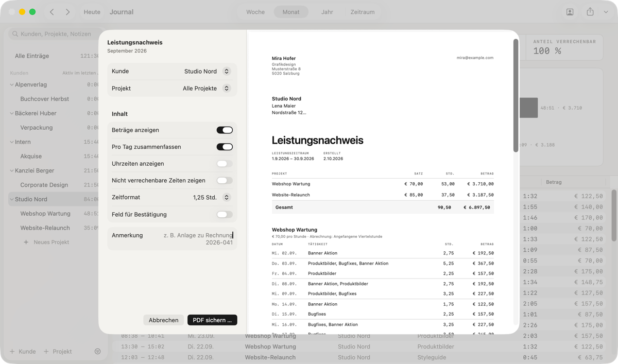Cancel the dialog with Abbrechen

click(163, 320)
